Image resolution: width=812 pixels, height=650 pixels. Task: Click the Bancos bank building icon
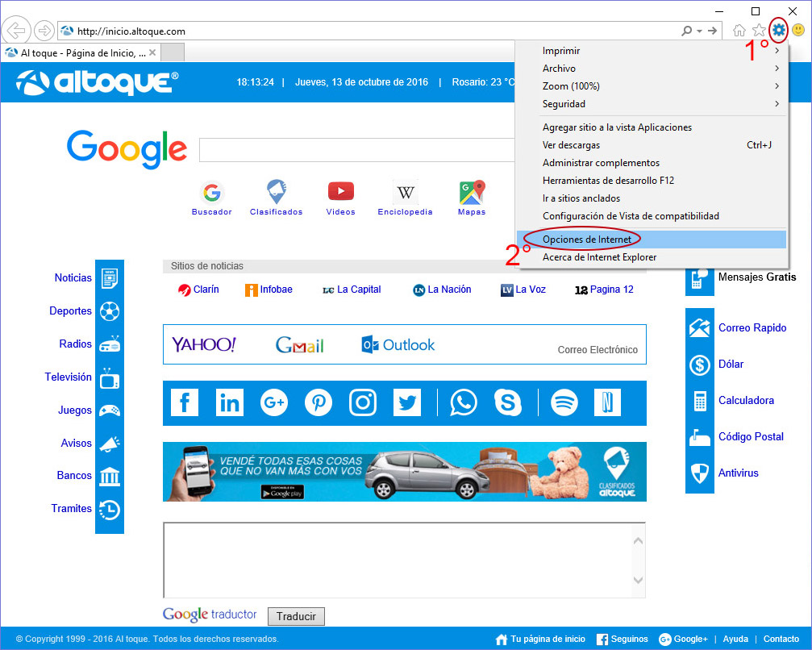click(x=110, y=476)
